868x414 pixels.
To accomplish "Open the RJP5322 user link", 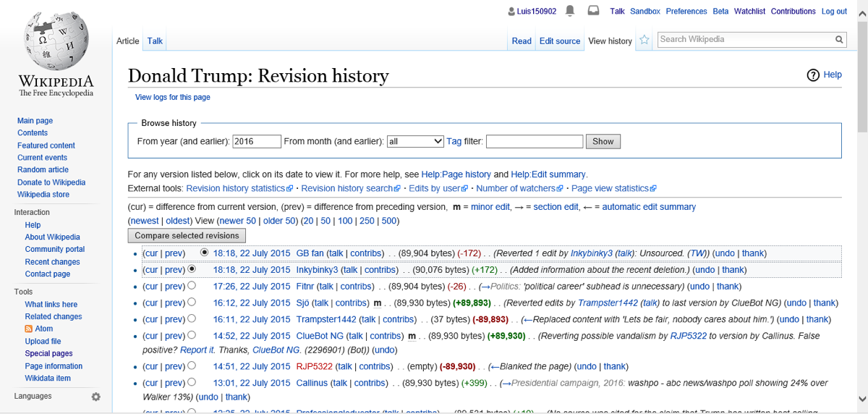I will (314, 366).
